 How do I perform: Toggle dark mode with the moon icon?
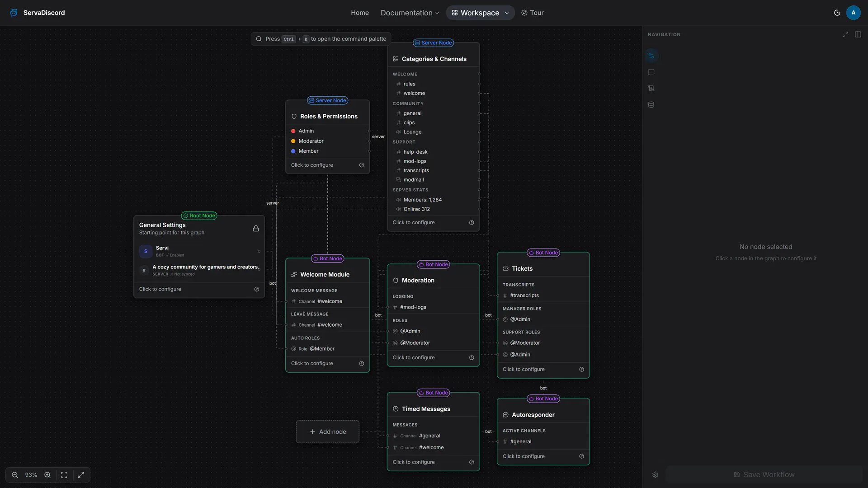(x=837, y=13)
